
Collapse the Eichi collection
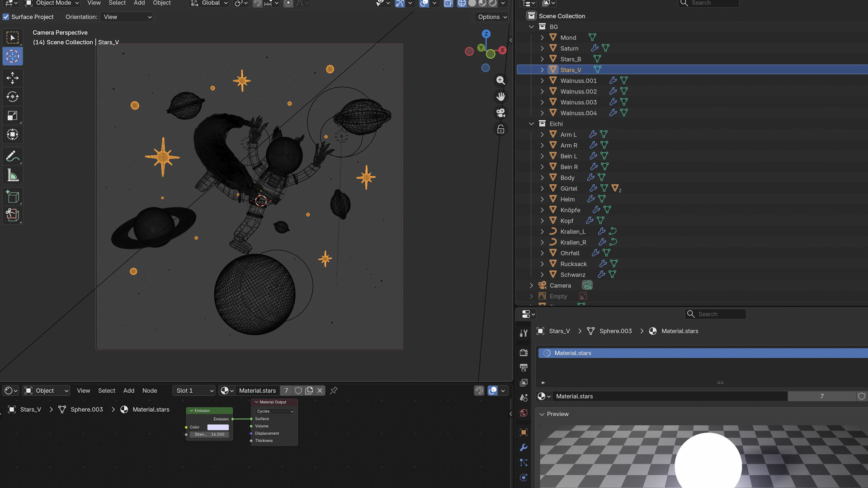pyautogui.click(x=532, y=124)
